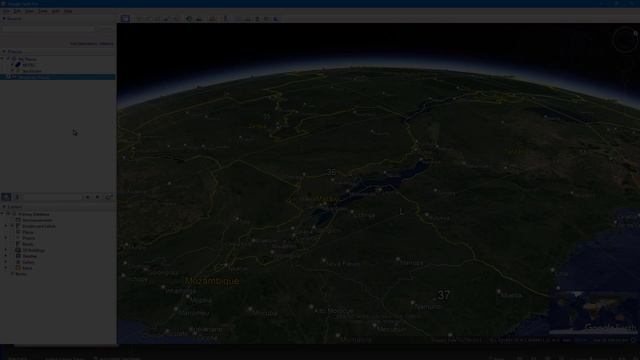The image size is (640, 360).
Task: Select the highlighted Temporary Places row
Action: point(58,77)
